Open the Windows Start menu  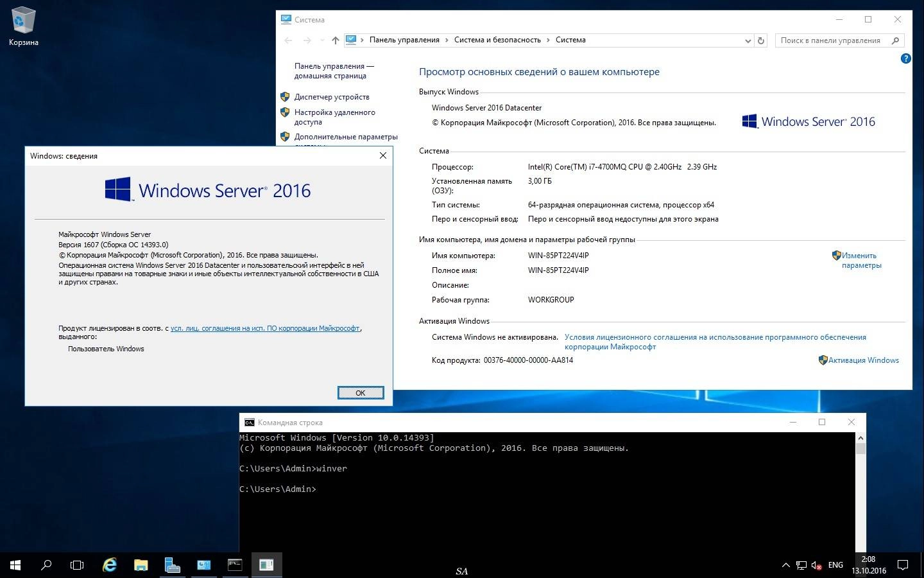point(15,565)
